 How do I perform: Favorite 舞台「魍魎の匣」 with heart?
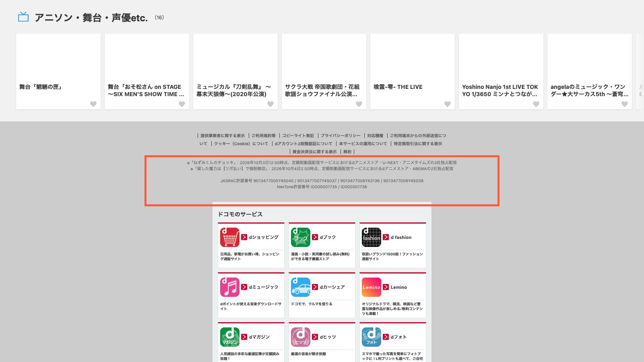tap(93, 104)
